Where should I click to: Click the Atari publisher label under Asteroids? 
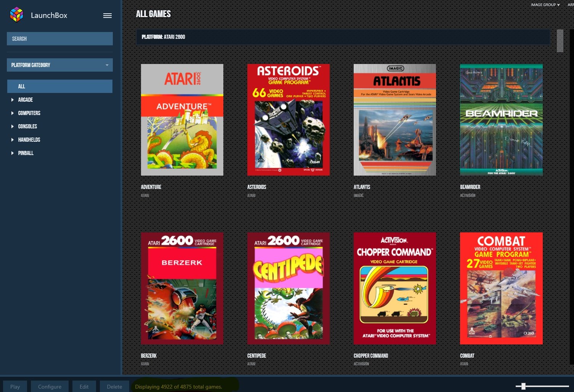(x=251, y=195)
